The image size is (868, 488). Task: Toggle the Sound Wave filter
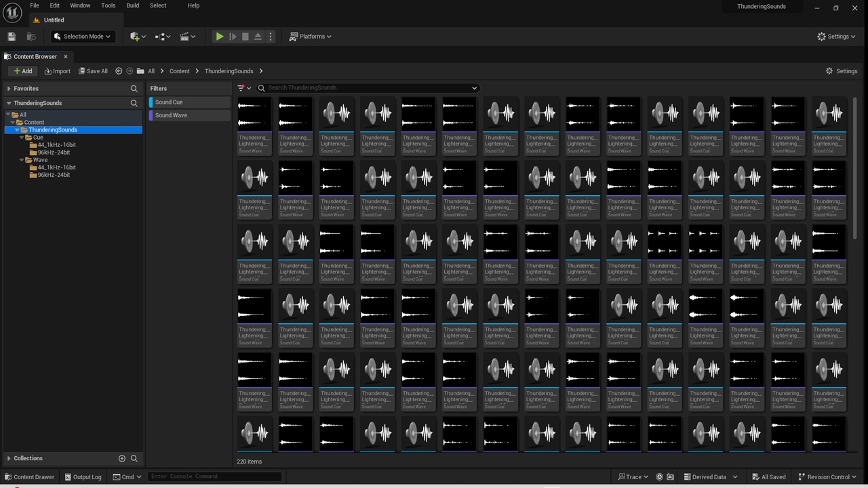tap(191, 115)
